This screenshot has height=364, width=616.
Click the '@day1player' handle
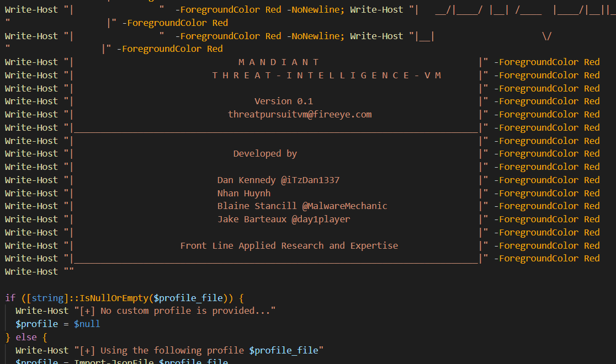click(x=321, y=220)
